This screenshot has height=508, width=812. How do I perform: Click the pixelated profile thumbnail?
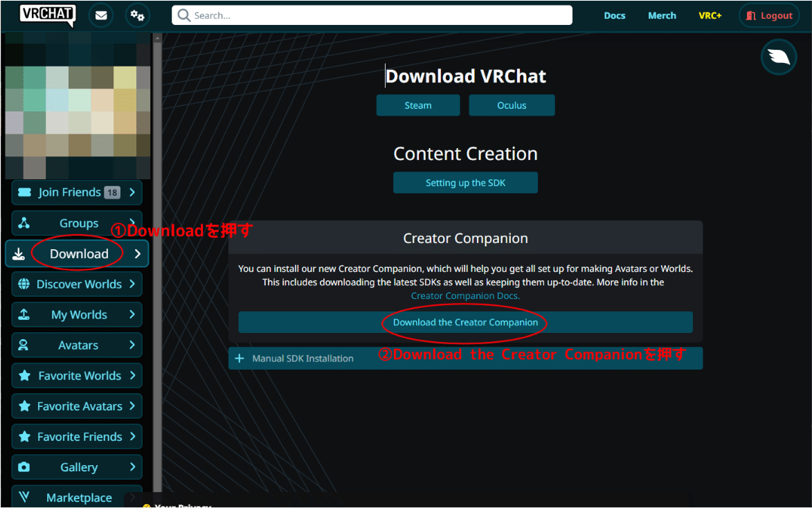coord(78,106)
